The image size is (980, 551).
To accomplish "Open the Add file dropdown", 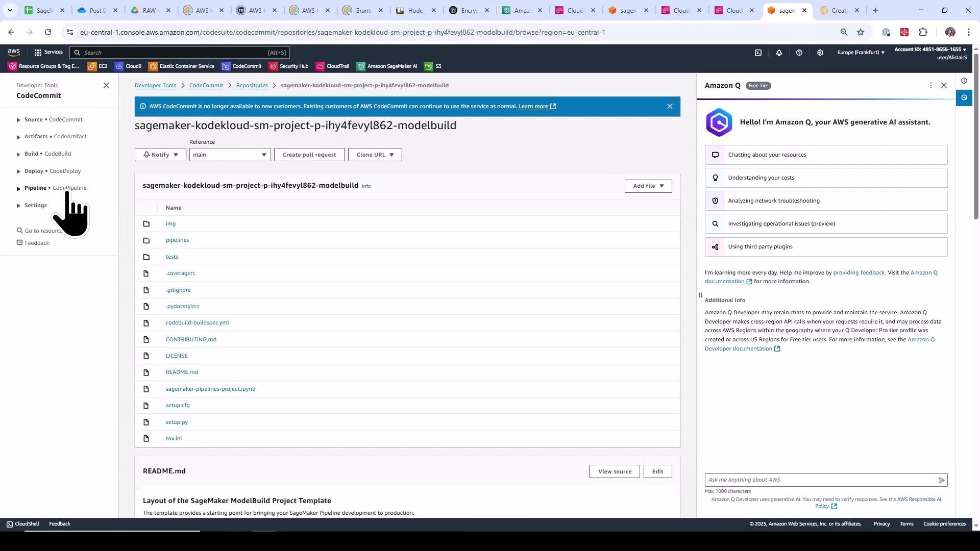I will click(x=648, y=186).
